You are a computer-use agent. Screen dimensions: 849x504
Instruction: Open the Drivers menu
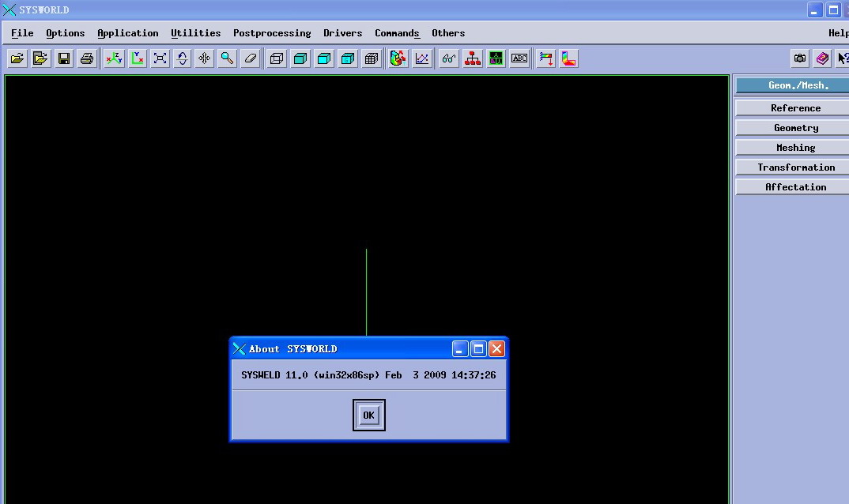[343, 33]
